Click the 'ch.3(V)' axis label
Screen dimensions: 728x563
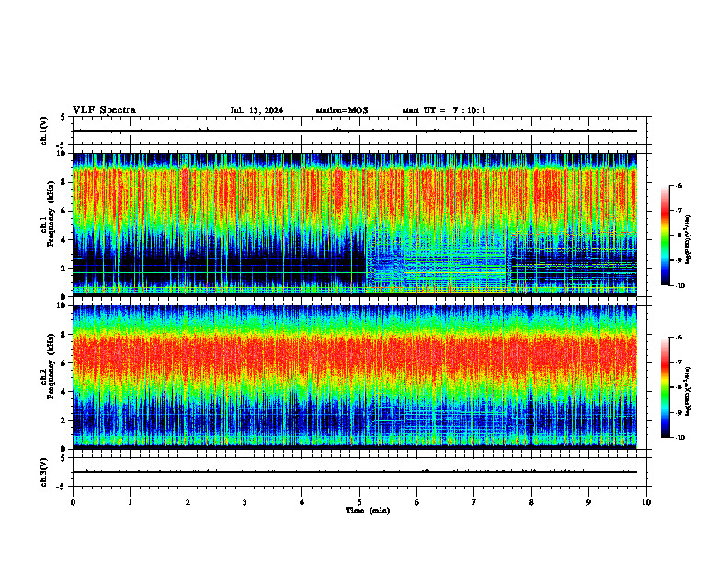pos(44,472)
